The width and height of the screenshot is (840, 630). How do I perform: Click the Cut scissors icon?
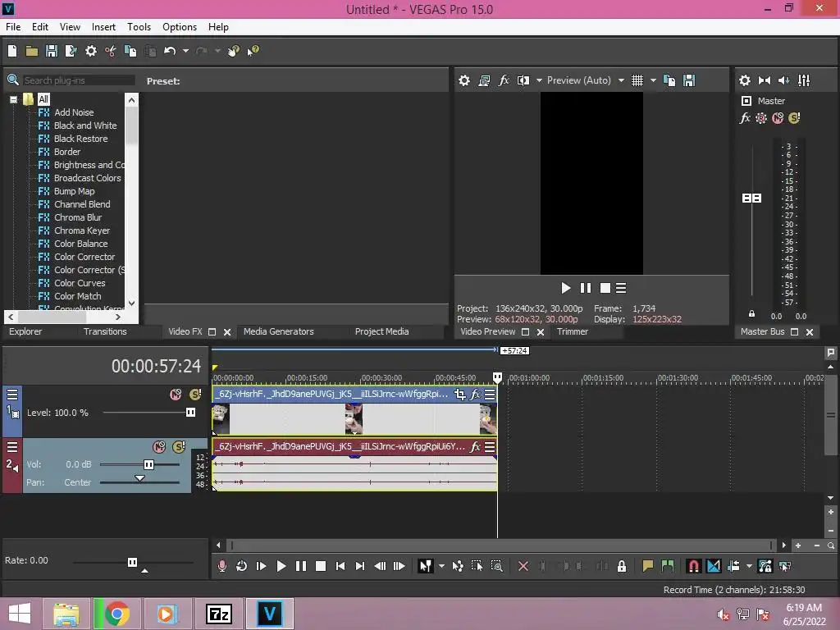[111, 51]
